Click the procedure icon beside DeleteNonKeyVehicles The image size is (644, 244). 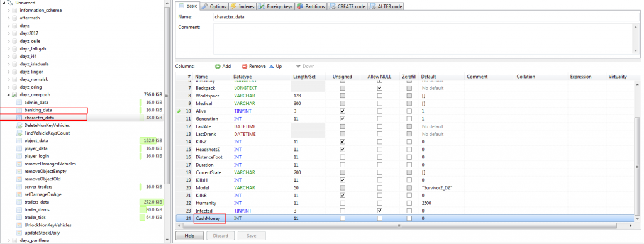(x=19, y=125)
